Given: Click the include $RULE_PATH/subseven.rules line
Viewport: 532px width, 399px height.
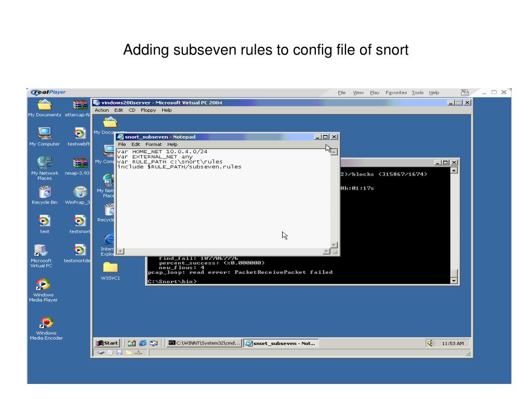Looking at the screenshot, I should tap(179, 167).
